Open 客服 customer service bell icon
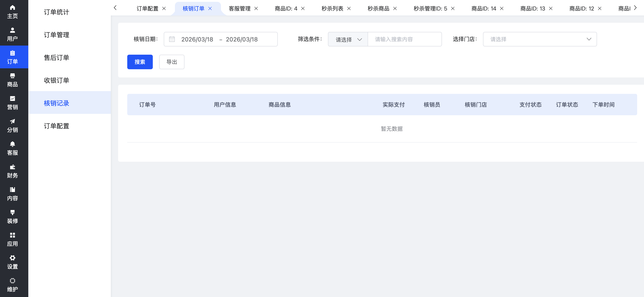The image size is (644, 297). tap(12, 144)
